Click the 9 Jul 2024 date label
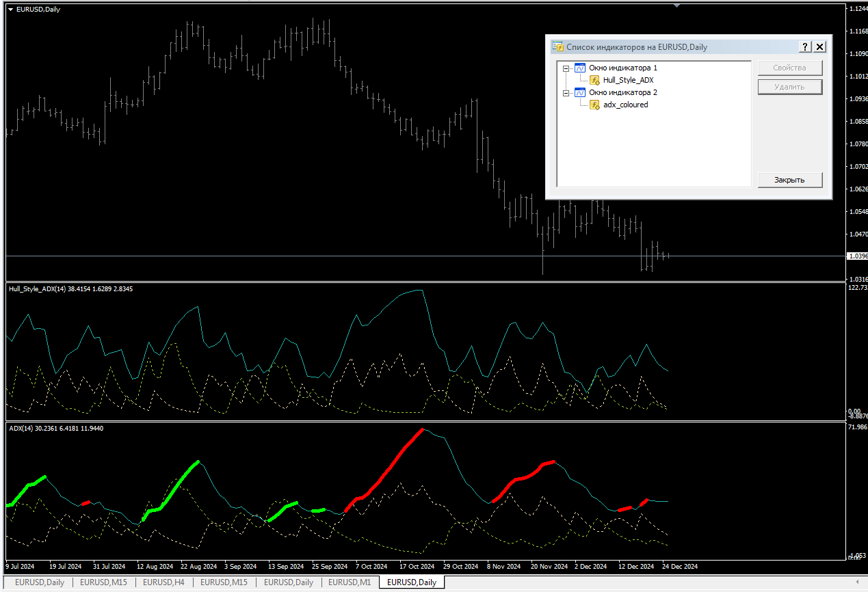 [x=20, y=567]
